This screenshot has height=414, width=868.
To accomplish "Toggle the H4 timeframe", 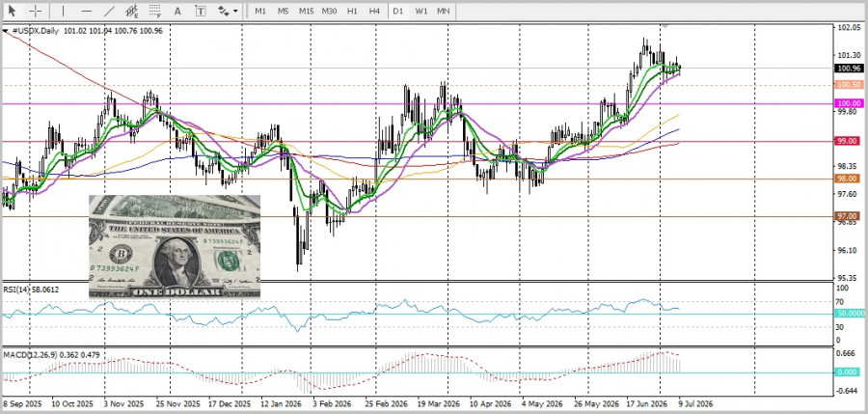I will tap(375, 11).
